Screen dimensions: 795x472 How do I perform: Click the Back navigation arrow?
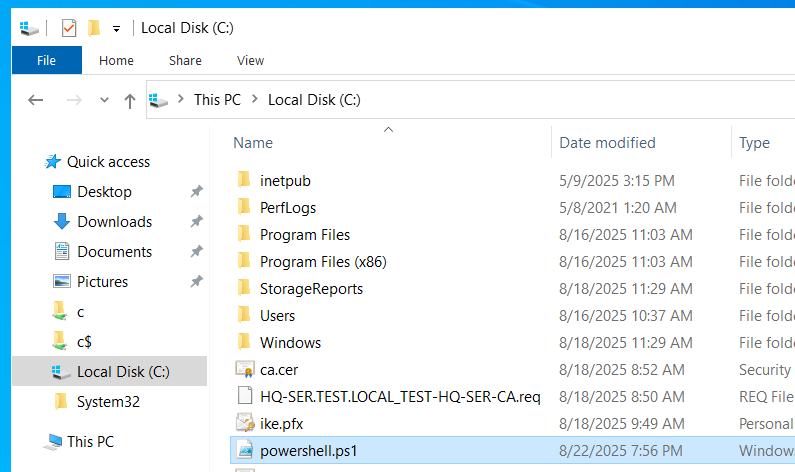click(35, 100)
